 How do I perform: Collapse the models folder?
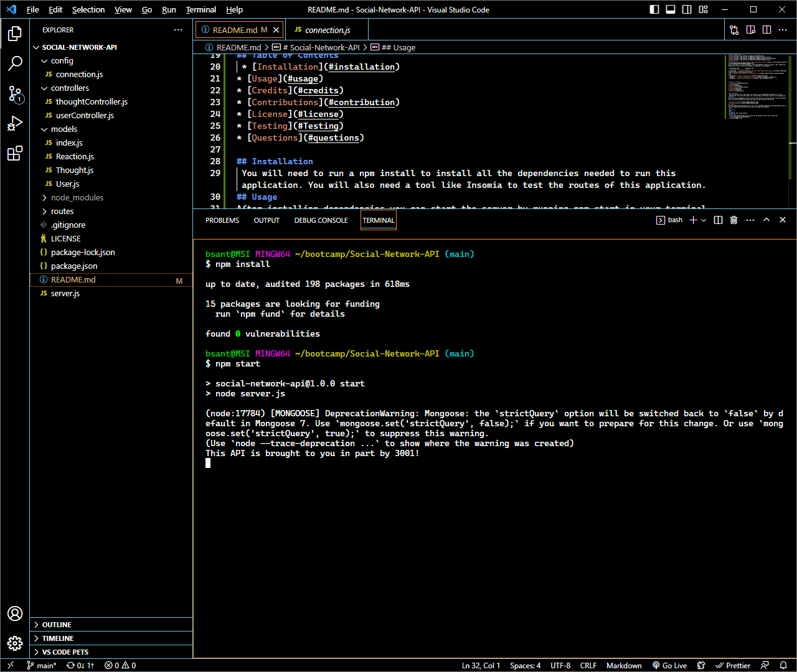[111, 129]
